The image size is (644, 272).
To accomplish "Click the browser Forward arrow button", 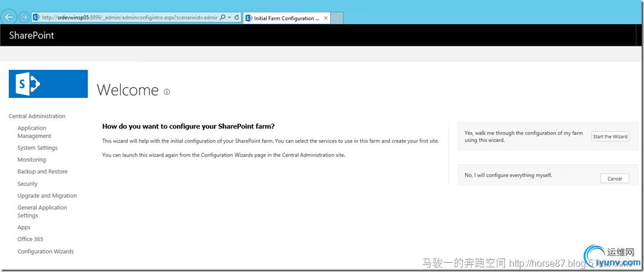I will pyautogui.click(x=23, y=17).
